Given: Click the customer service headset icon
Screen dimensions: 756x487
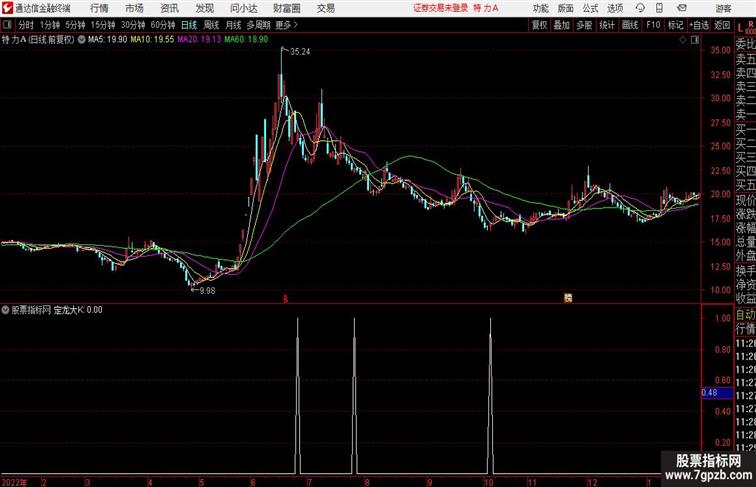Looking at the screenshot, I should [x=640, y=8].
